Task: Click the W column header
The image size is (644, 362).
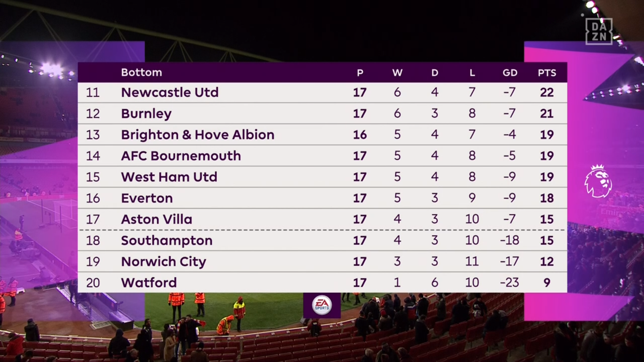Action: pos(397,73)
